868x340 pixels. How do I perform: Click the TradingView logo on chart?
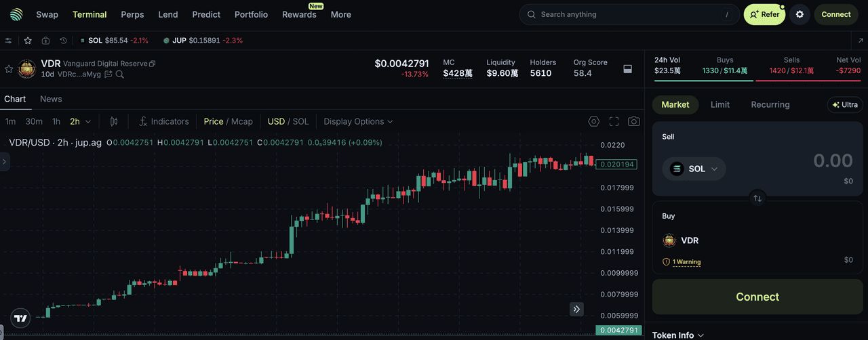tap(21, 318)
